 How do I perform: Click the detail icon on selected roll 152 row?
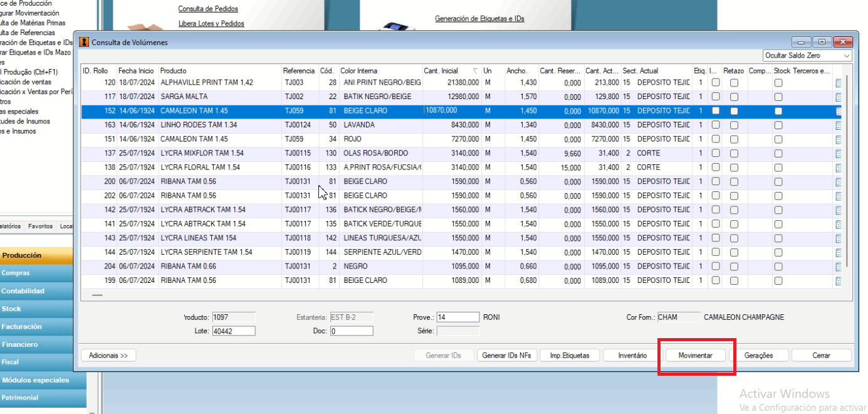point(839,111)
